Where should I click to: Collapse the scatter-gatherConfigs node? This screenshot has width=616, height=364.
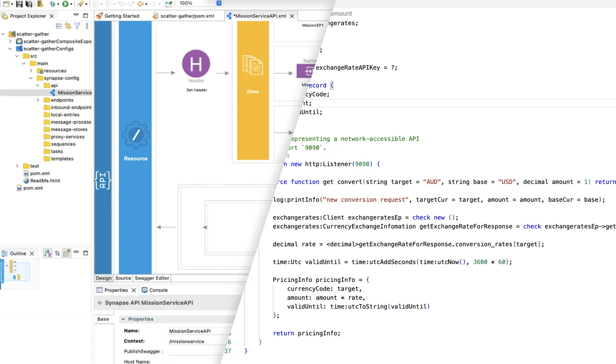[x=10, y=49]
